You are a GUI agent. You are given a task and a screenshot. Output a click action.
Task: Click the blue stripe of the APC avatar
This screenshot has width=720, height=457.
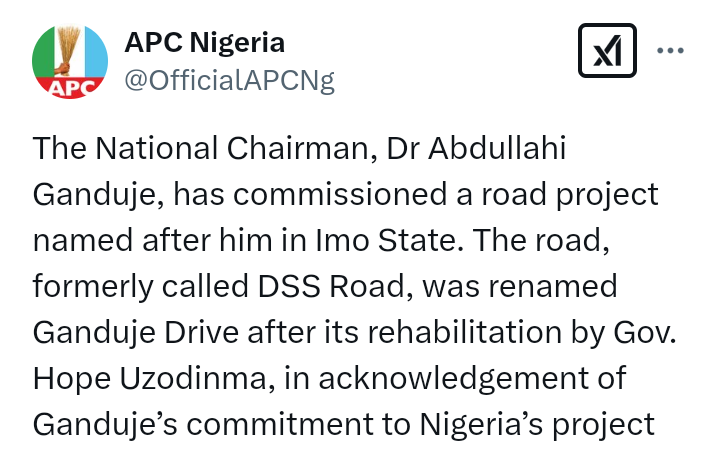coord(96,54)
